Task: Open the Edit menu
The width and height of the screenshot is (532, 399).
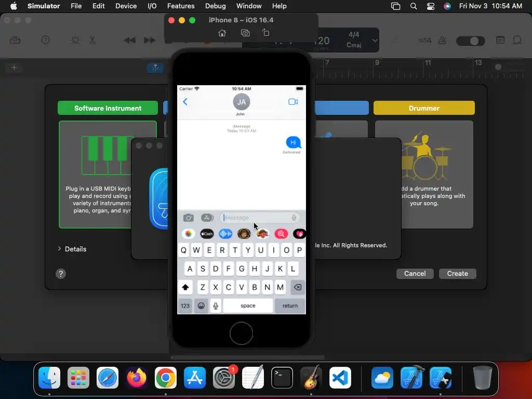Action: click(98, 6)
